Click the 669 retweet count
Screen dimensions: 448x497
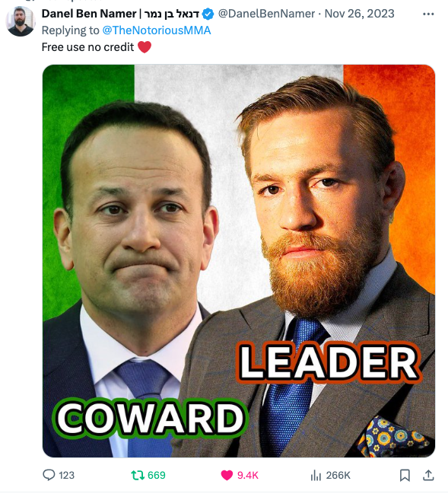pos(157,475)
